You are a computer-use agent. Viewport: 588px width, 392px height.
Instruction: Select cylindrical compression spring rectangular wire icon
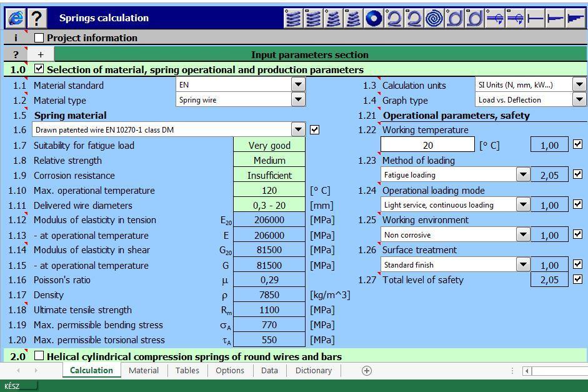(x=314, y=18)
